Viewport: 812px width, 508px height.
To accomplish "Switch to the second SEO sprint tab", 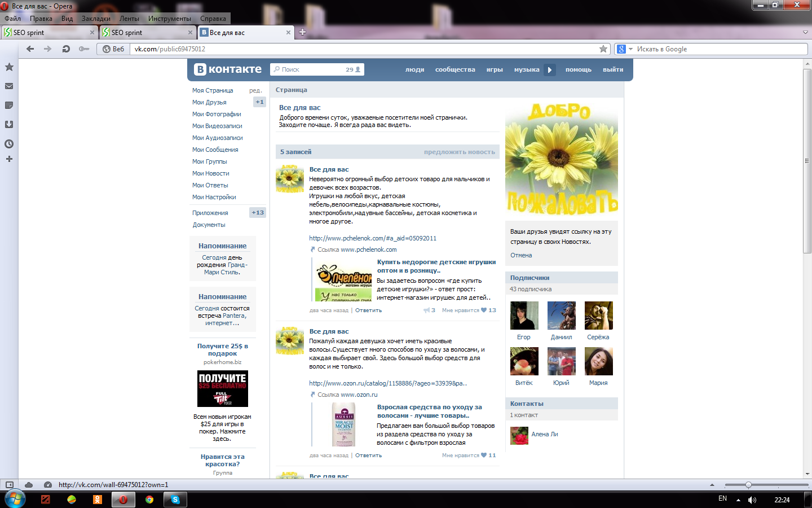I will point(147,33).
